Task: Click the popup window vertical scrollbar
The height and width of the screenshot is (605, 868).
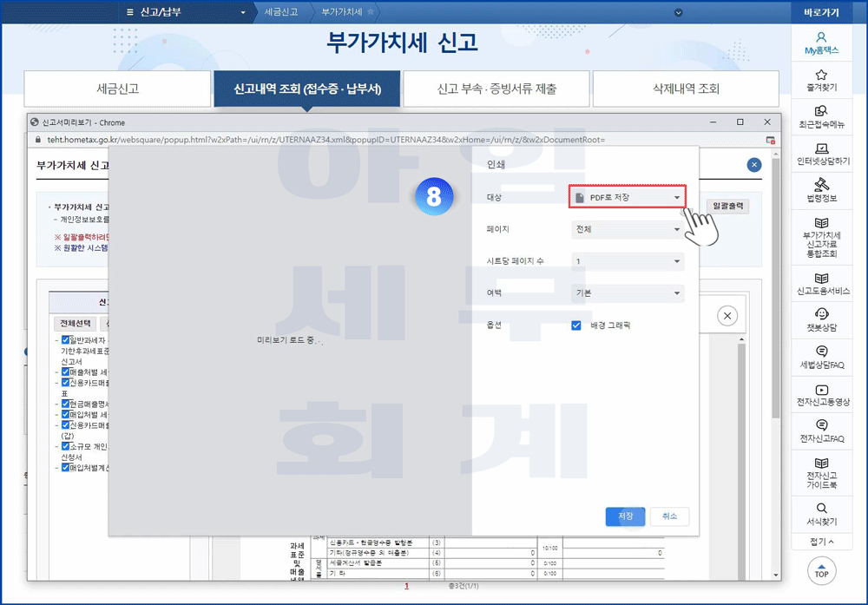Action: pyautogui.click(x=776, y=288)
